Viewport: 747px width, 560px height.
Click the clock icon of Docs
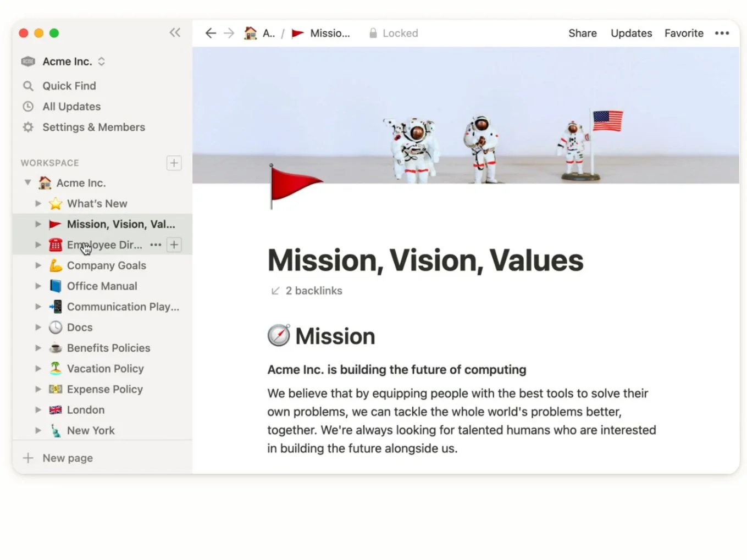point(56,327)
